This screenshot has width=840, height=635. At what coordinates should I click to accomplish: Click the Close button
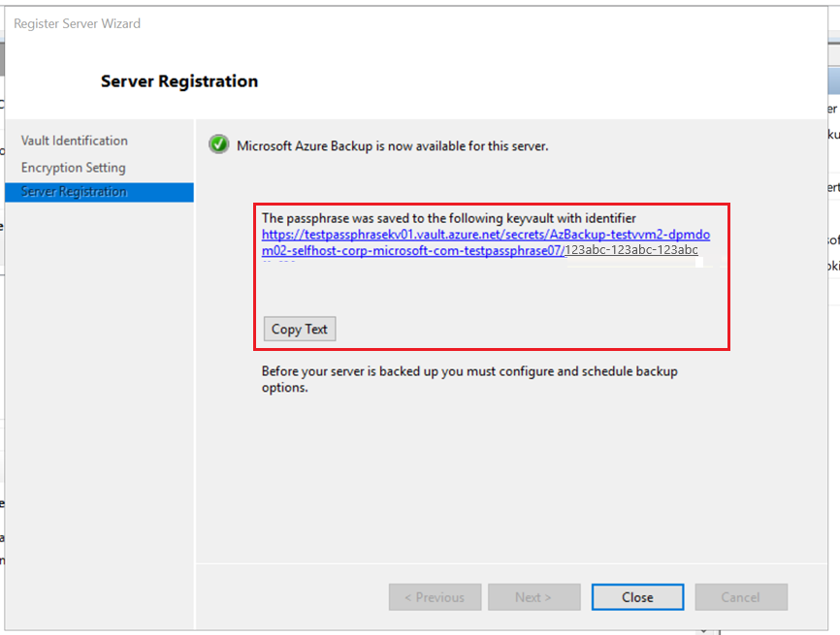click(x=637, y=597)
